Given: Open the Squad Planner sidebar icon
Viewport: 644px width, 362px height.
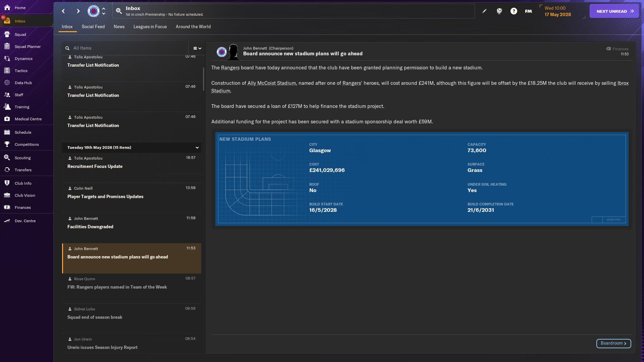Looking at the screenshot, I should [7, 46].
